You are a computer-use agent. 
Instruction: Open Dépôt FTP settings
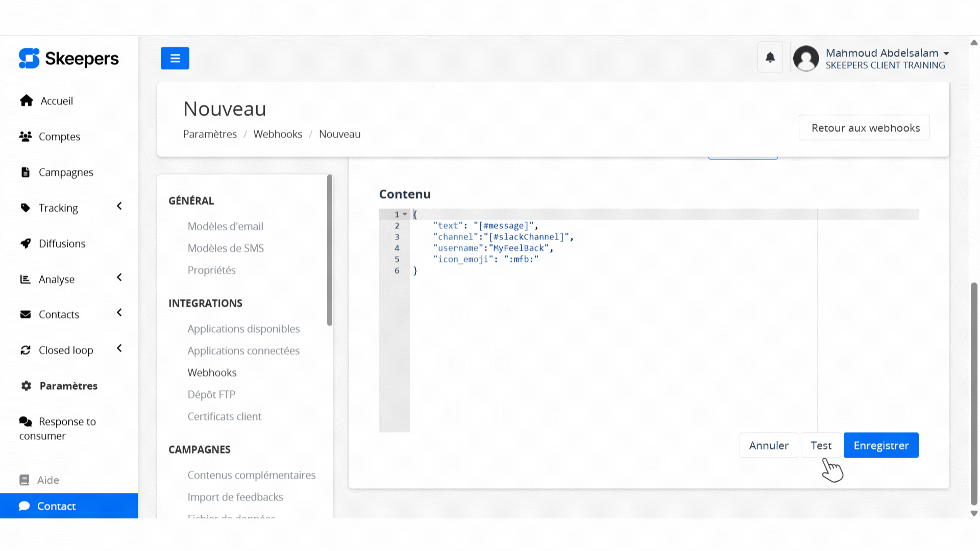(211, 395)
